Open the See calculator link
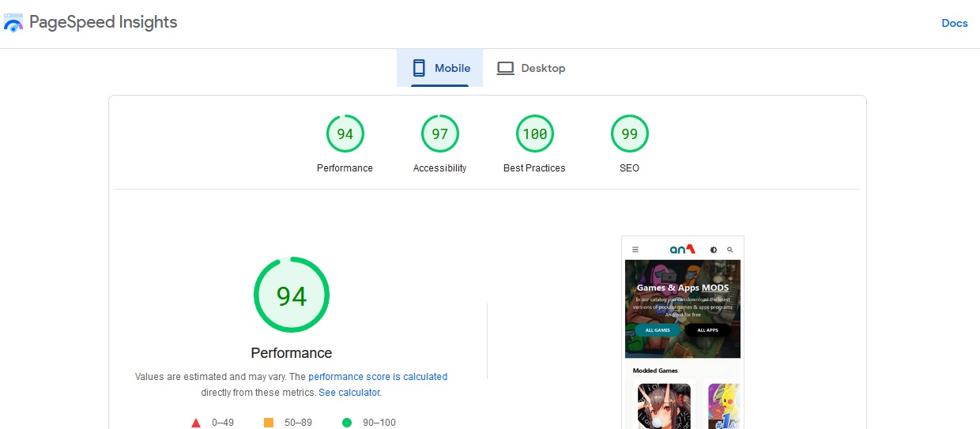Viewport: 980px width, 429px height. tap(349, 393)
